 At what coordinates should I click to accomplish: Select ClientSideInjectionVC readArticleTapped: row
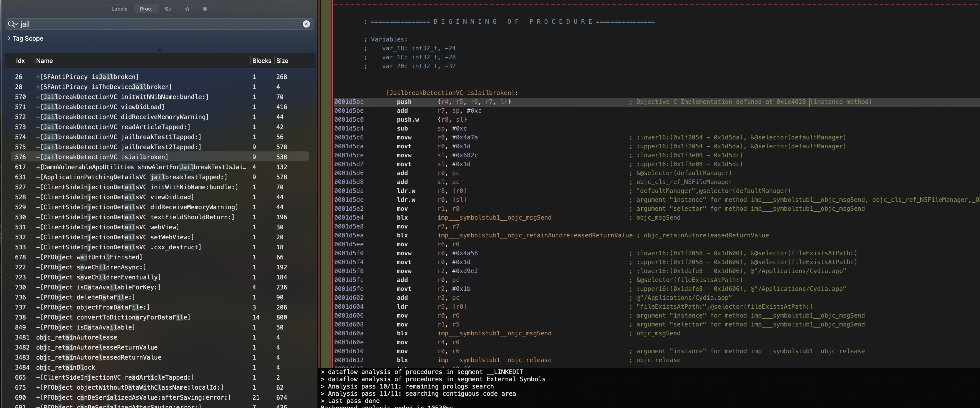click(x=160, y=378)
